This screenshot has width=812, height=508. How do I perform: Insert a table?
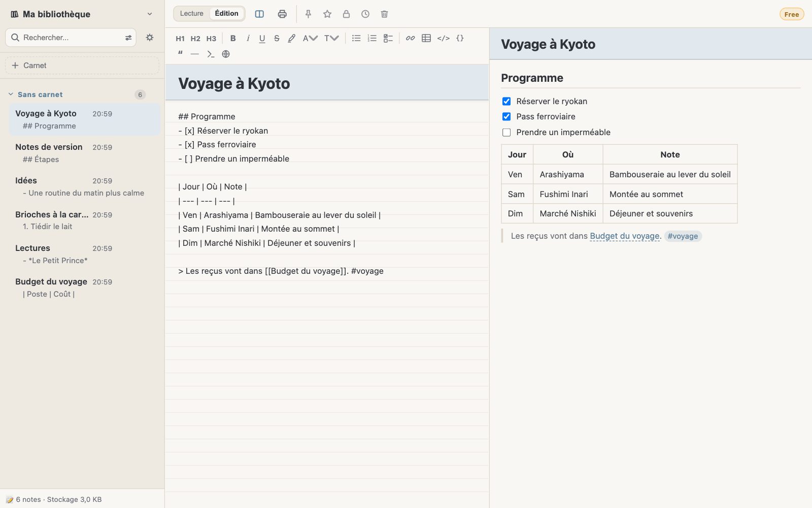[x=426, y=38]
